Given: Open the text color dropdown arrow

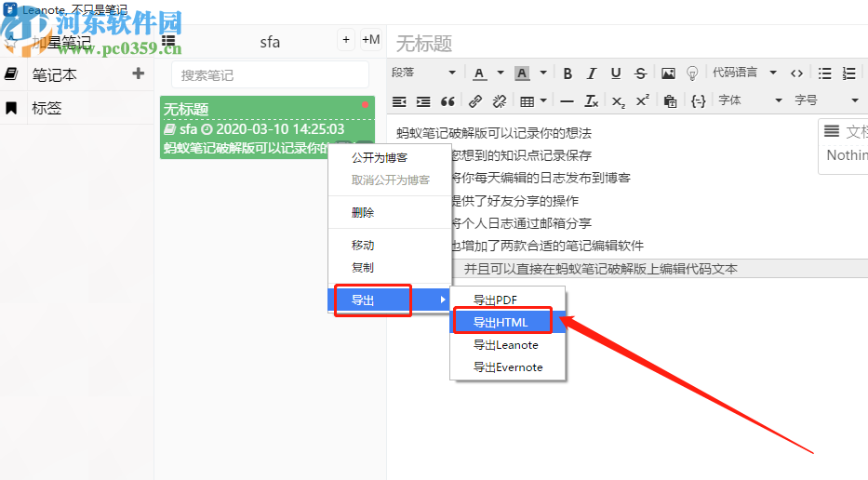Looking at the screenshot, I should [x=501, y=73].
